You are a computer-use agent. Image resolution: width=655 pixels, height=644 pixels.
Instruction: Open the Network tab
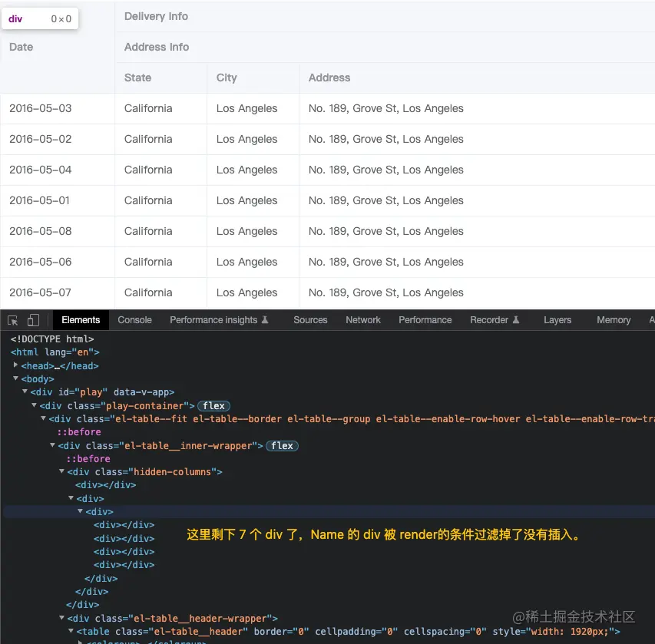[x=362, y=320]
